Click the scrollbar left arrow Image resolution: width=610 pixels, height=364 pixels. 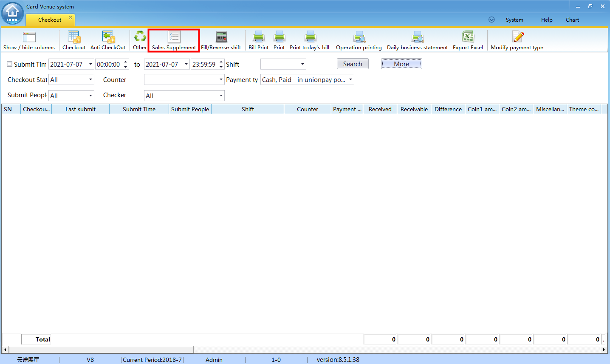pyautogui.click(x=5, y=350)
